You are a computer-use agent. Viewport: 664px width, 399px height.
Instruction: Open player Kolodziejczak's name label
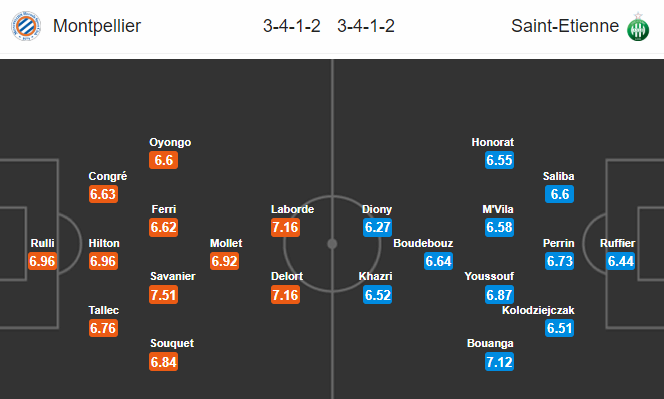pyautogui.click(x=538, y=310)
